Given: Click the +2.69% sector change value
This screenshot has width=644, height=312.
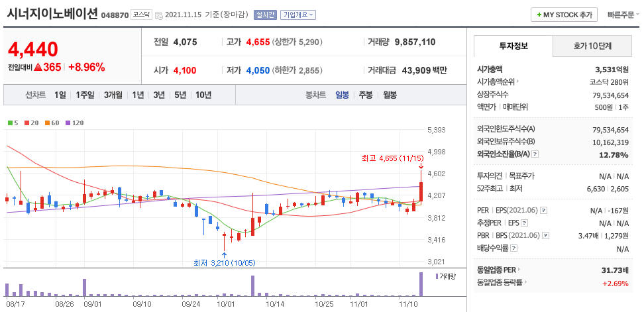Looking at the screenshot, I should pos(616,283).
